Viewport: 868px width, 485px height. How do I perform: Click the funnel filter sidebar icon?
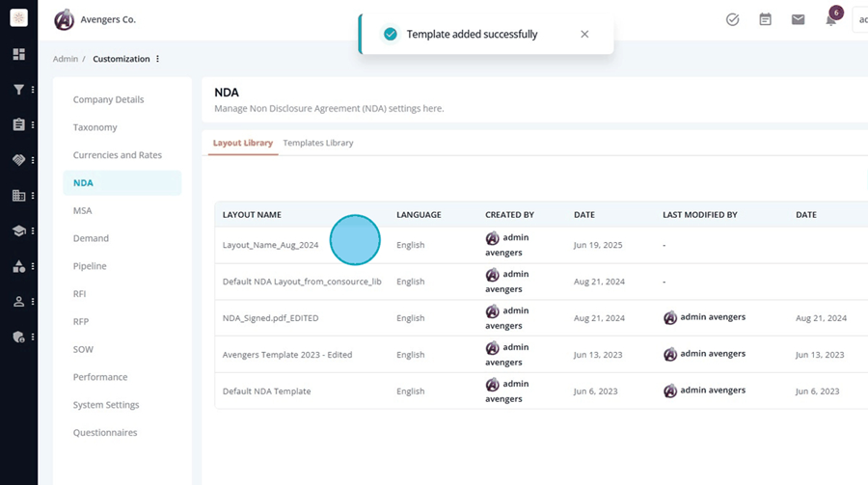19,89
